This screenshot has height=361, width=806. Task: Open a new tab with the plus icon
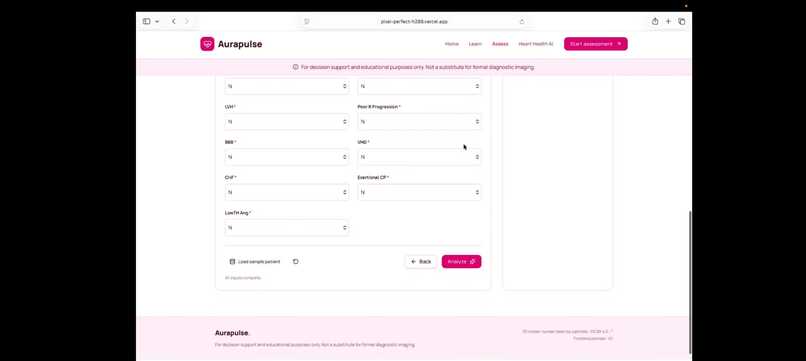[x=668, y=22]
